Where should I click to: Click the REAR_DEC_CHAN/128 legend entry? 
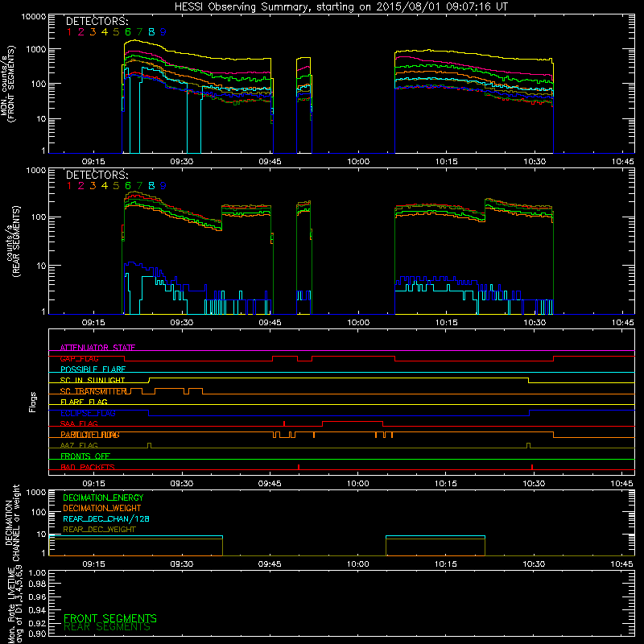[106, 518]
